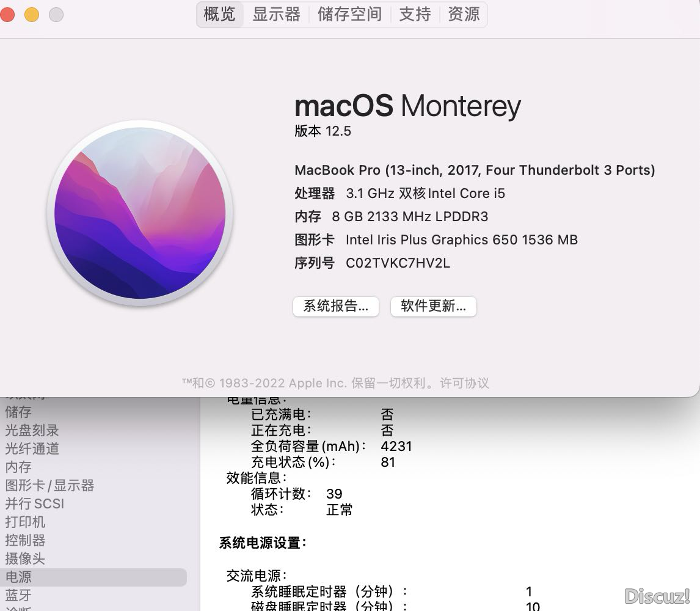This screenshot has width=700, height=611.
Task: Select 控制器 in the sidebar
Action: pyautogui.click(x=25, y=540)
